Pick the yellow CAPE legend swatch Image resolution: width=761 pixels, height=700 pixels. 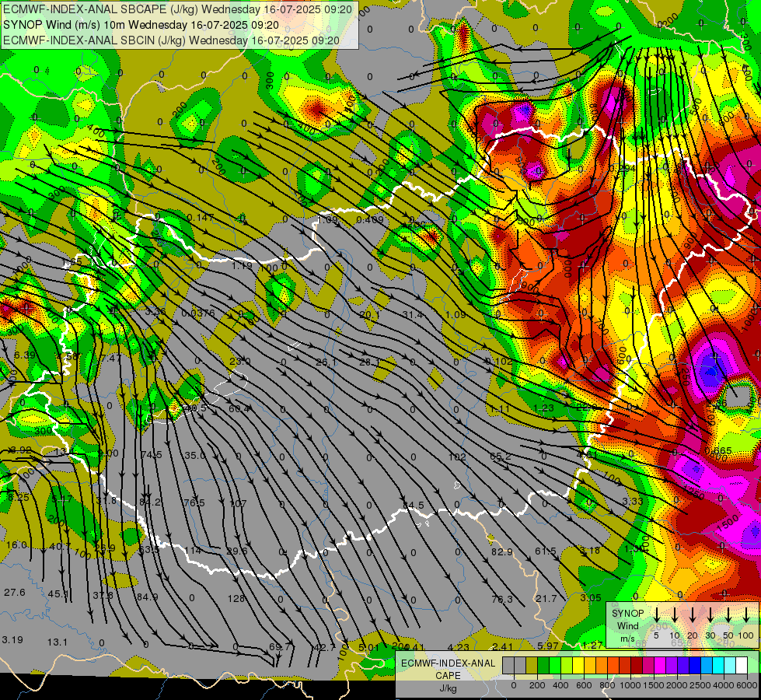[x=578, y=665]
